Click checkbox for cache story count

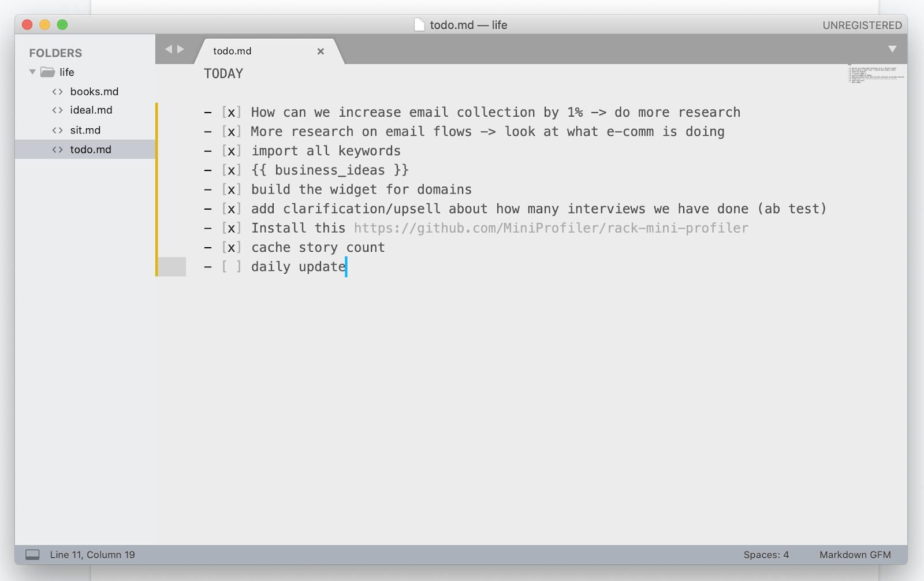(231, 248)
